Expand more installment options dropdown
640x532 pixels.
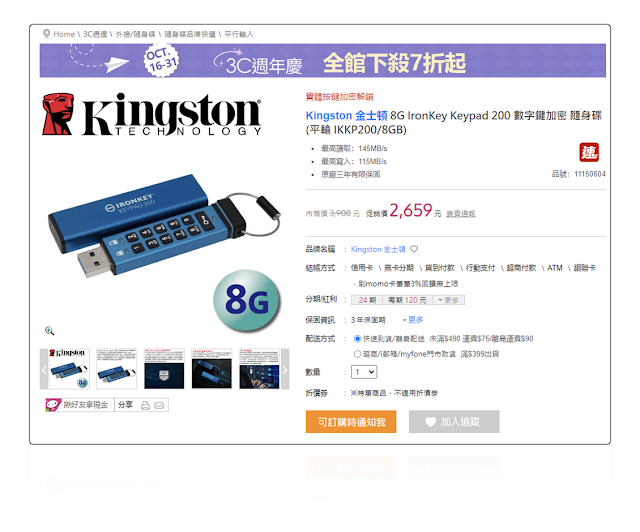click(448, 300)
